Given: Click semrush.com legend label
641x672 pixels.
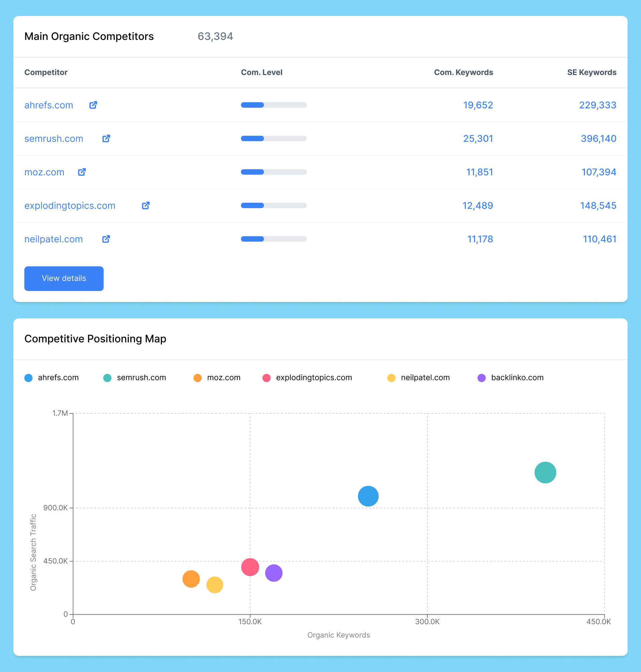Looking at the screenshot, I should tap(142, 378).
